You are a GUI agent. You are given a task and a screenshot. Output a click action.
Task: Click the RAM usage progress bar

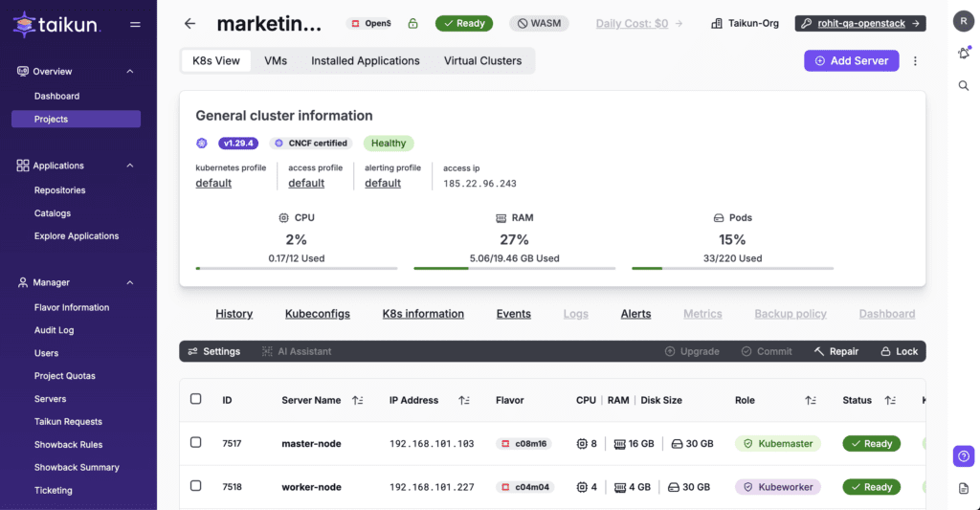(x=514, y=269)
